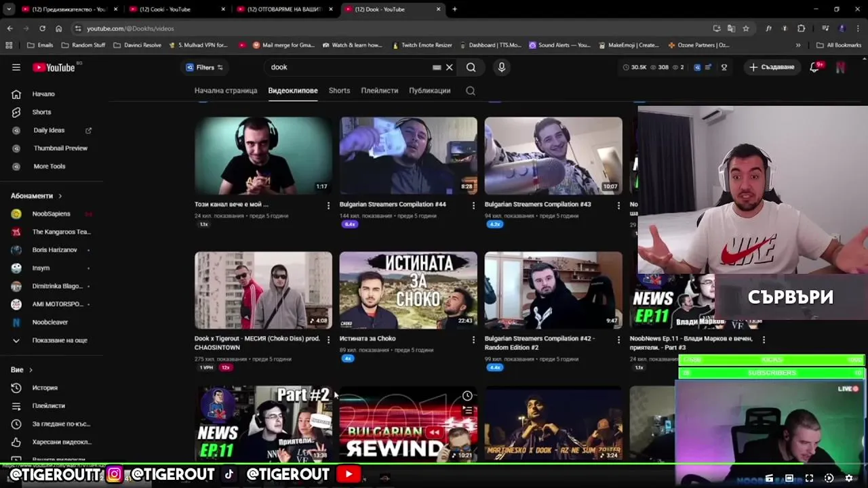Switch to Начална страница tab
This screenshot has height=488, width=868.
pos(226,90)
